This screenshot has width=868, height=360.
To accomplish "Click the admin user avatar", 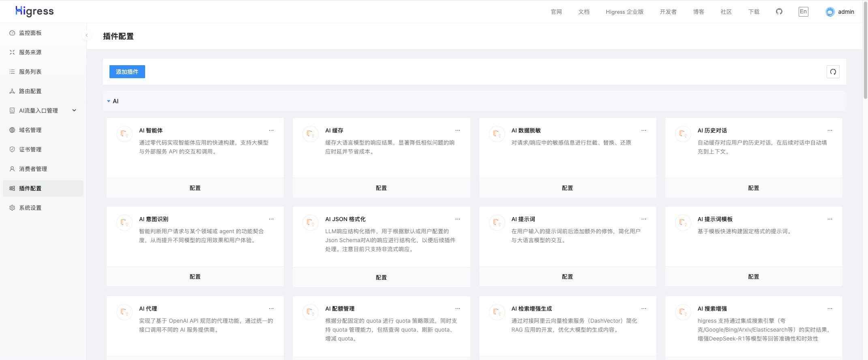I will pyautogui.click(x=830, y=12).
